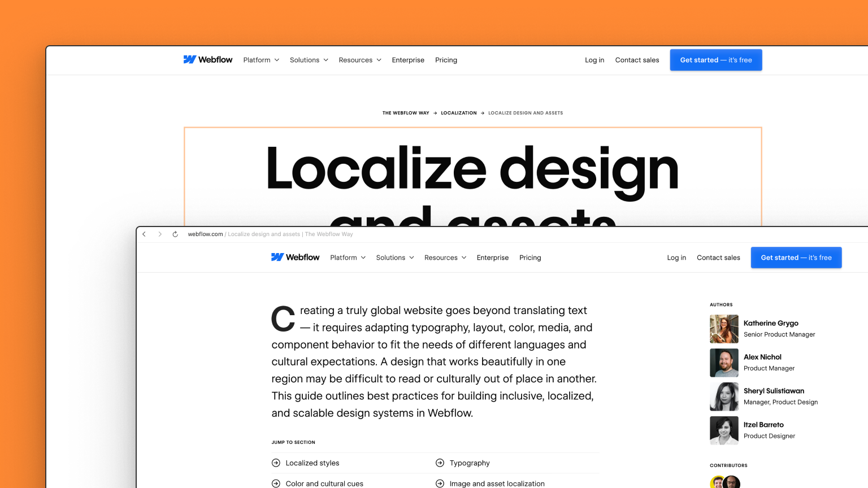The height and width of the screenshot is (488, 868).
Task: Open the Resources dropdown in the front window
Action: (445, 258)
